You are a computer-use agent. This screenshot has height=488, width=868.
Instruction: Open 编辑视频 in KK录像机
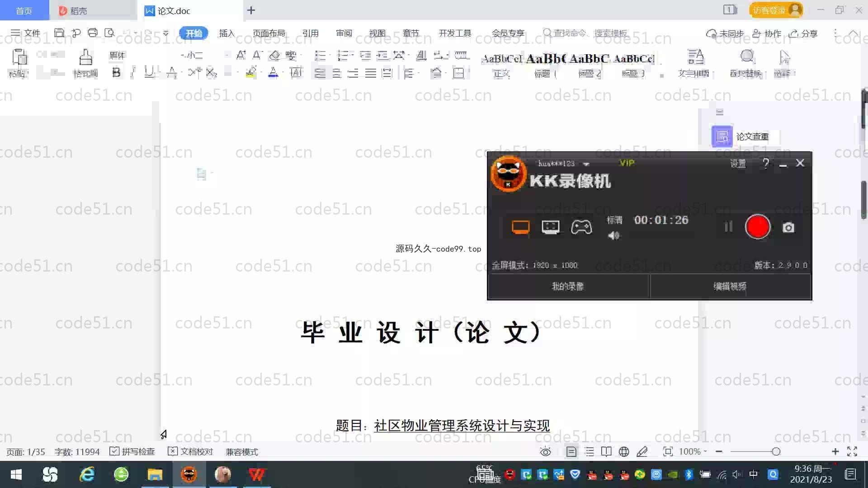point(730,286)
